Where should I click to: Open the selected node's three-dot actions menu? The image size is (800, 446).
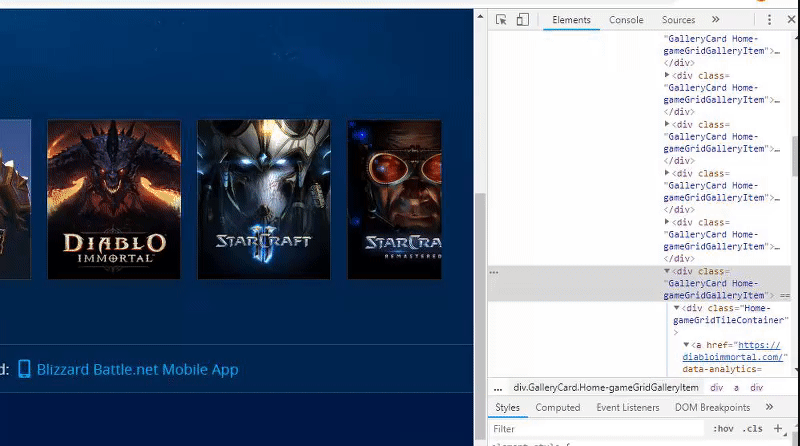[493, 272]
